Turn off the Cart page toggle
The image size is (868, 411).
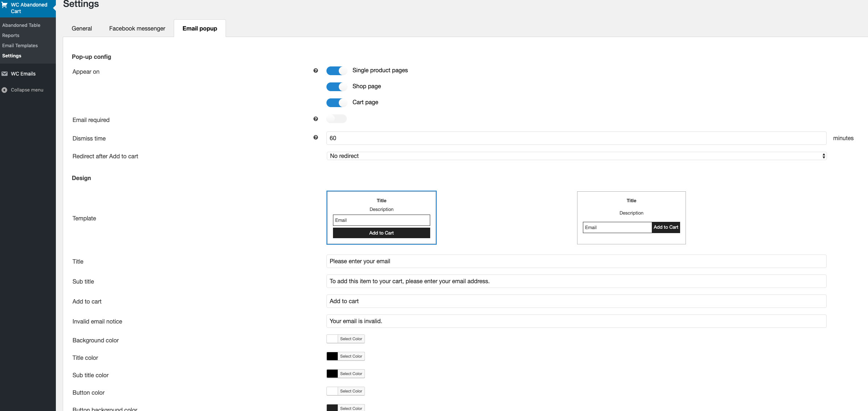[336, 102]
